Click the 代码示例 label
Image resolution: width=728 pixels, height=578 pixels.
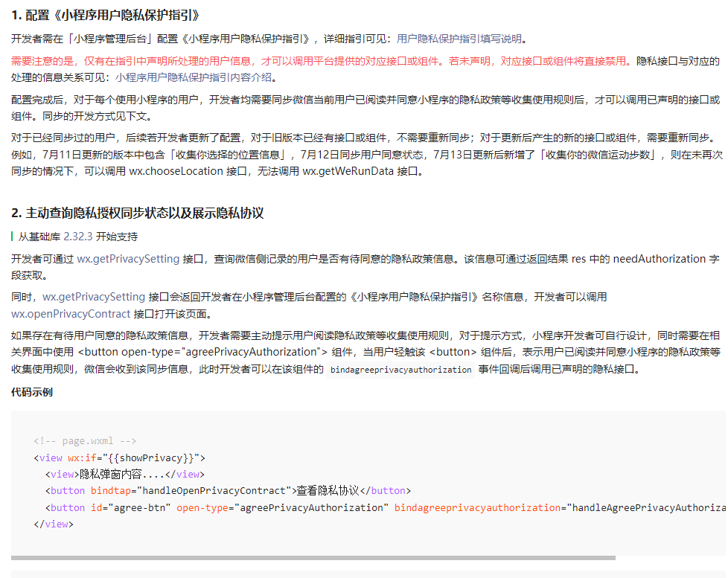(32, 393)
